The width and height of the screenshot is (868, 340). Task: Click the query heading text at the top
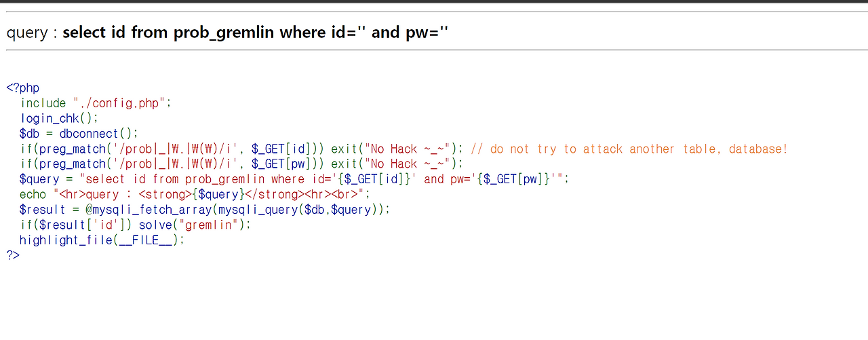pyautogui.click(x=228, y=32)
